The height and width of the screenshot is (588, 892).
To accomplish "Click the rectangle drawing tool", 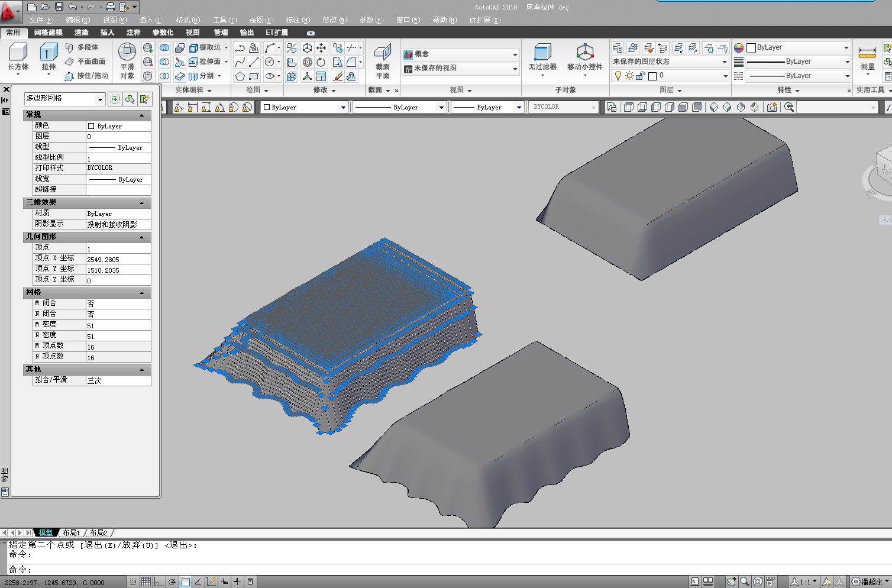I will point(254,76).
